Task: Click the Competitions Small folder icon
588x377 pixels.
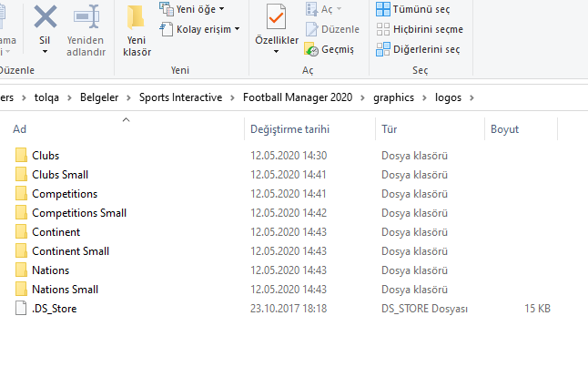Action: tap(21, 212)
